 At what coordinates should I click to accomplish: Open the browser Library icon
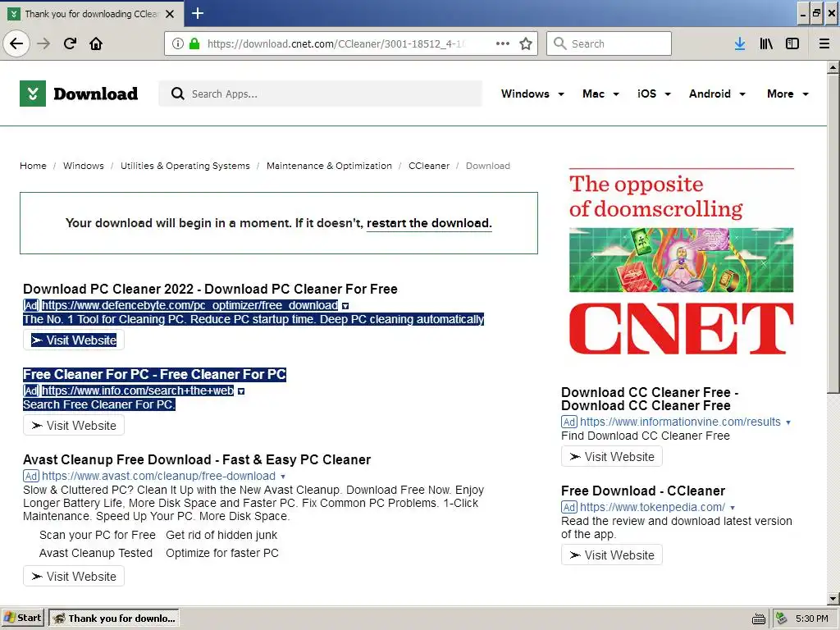[x=766, y=43]
